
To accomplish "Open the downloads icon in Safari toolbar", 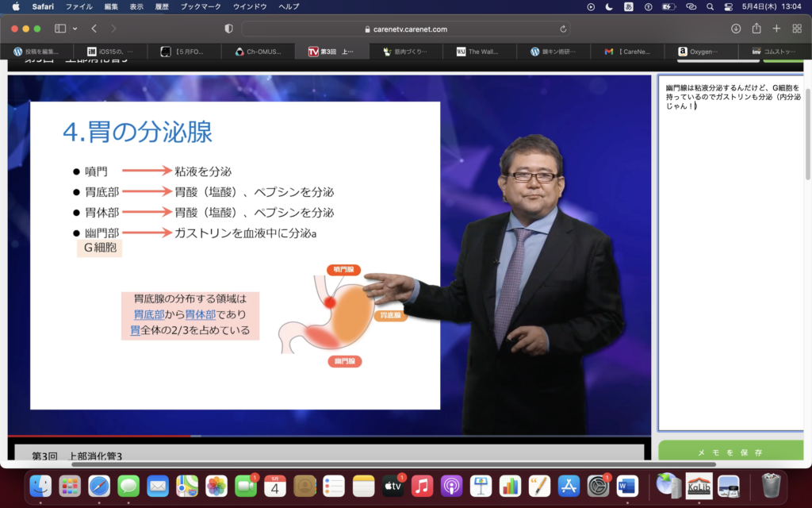I will pos(736,29).
